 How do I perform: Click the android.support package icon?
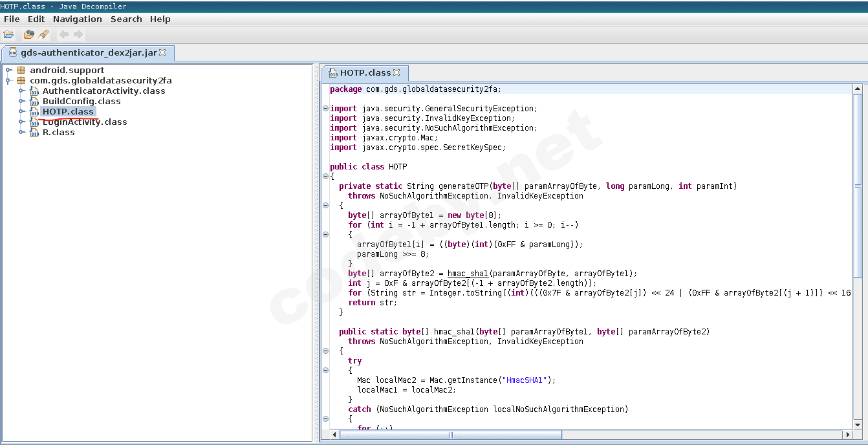[x=21, y=70]
